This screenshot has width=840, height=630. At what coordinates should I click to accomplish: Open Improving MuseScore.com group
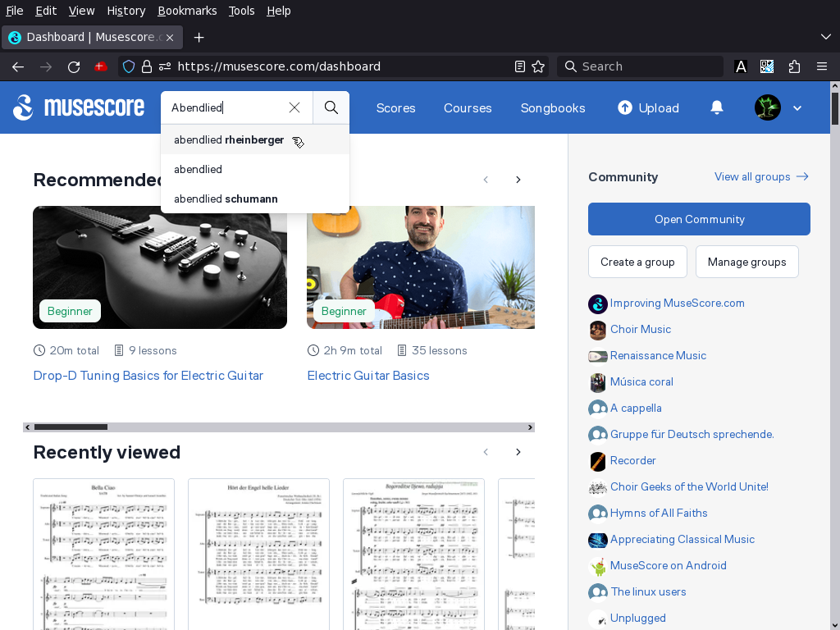click(677, 304)
